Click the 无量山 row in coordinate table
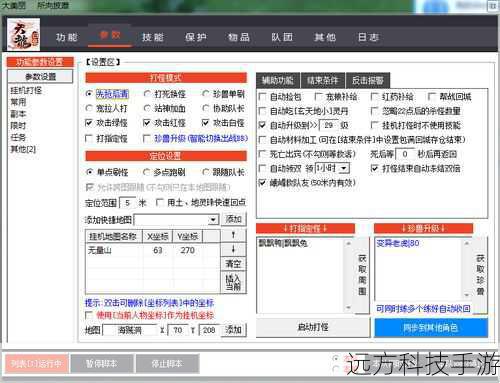 [153, 250]
